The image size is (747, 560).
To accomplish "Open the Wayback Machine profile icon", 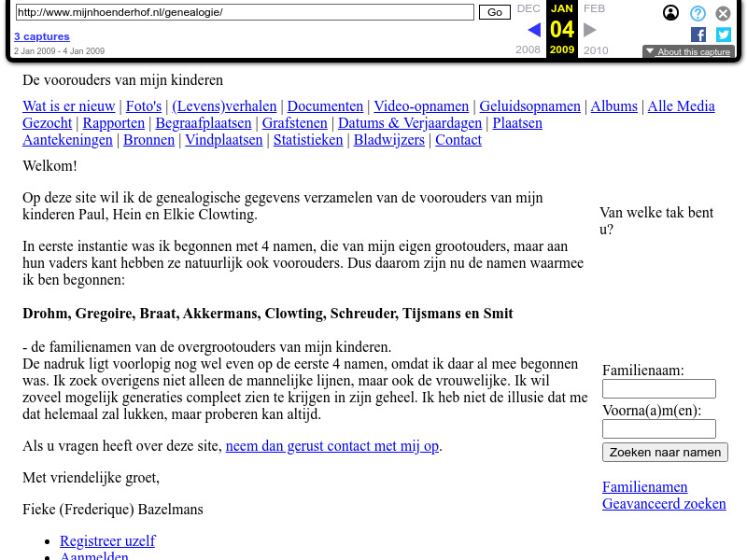I will coord(670,13).
